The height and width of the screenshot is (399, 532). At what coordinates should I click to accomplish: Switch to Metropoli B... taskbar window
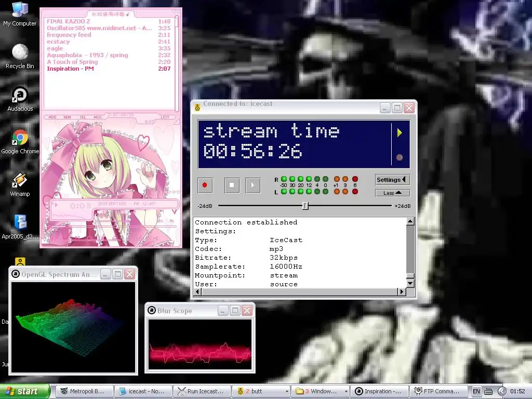click(x=84, y=391)
